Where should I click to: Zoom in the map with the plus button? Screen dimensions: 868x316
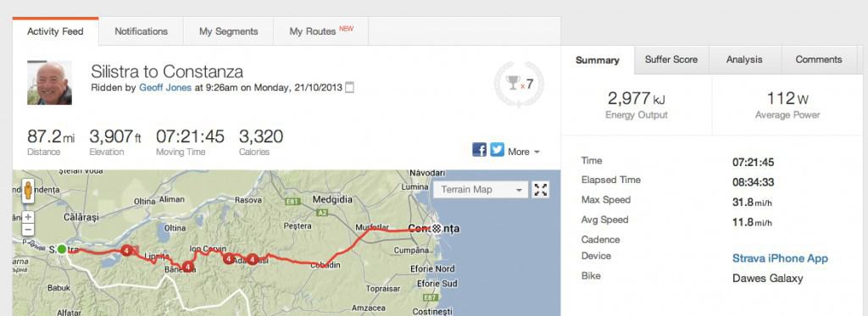pyautogui.click(x=28, y=217)
